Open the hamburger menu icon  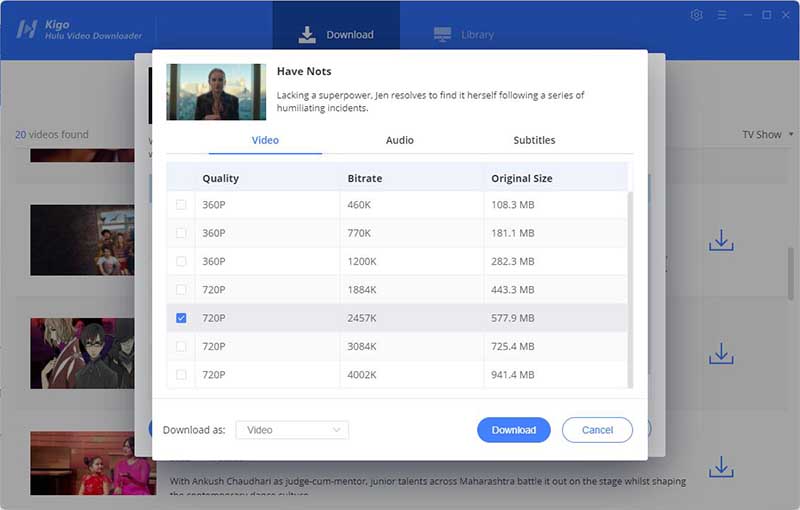pyautogui.click(x=722, y=15)
